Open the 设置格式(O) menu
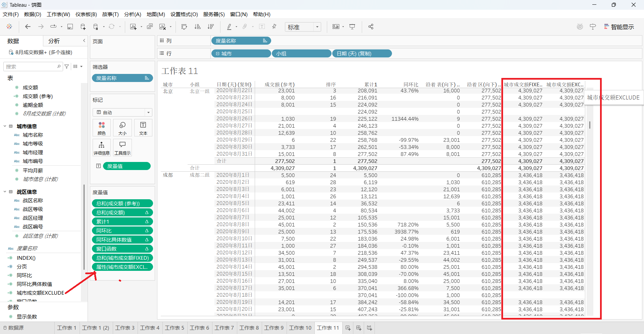Screen dimensions: 644x334 [184, 14]
